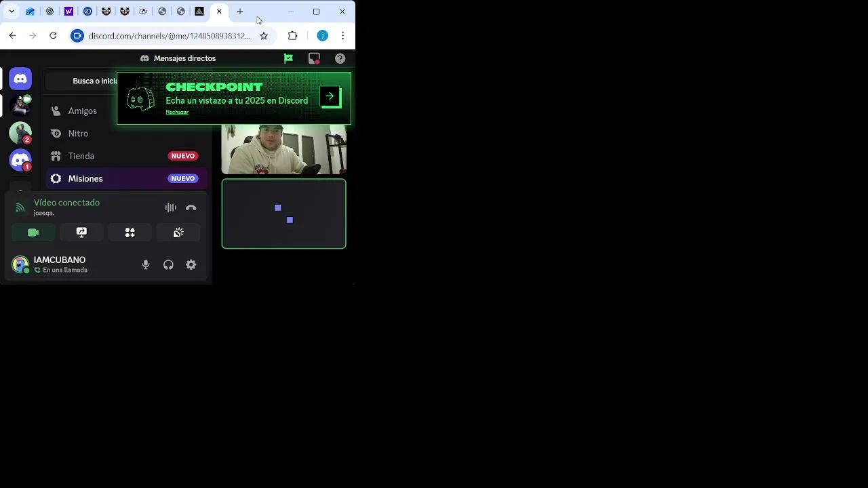This screenshot has width=868, height=488.
Task: Reload the Discord page
Action: click(x=53, y=36)
